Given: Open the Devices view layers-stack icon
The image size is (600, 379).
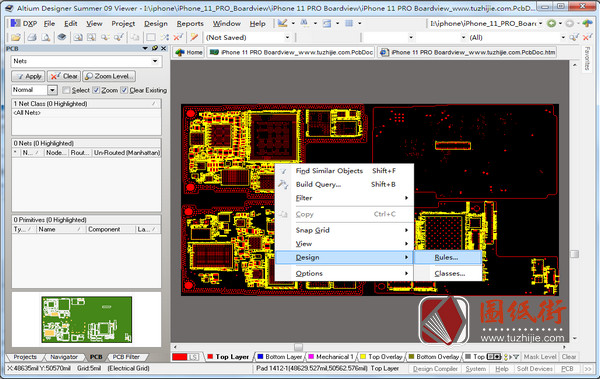Looking at the screenshot, I should pos(62,37).
